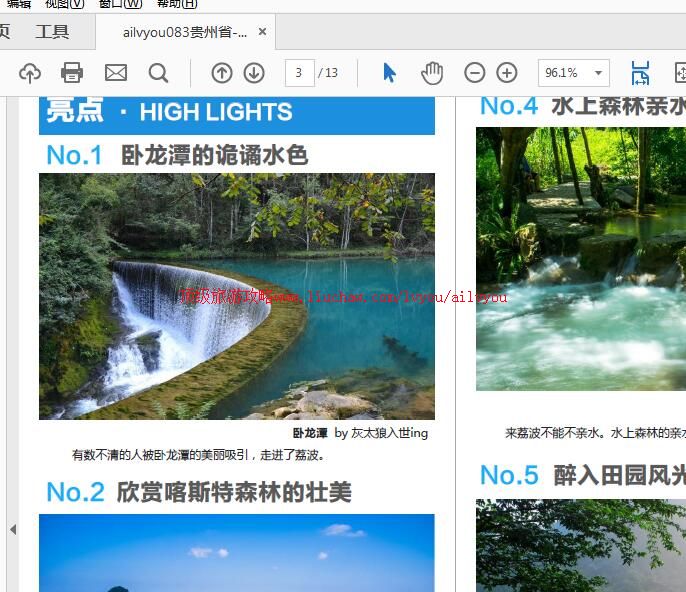
Task: Expand the left navigation pane arrow
Action: click(x=12, y=529)
